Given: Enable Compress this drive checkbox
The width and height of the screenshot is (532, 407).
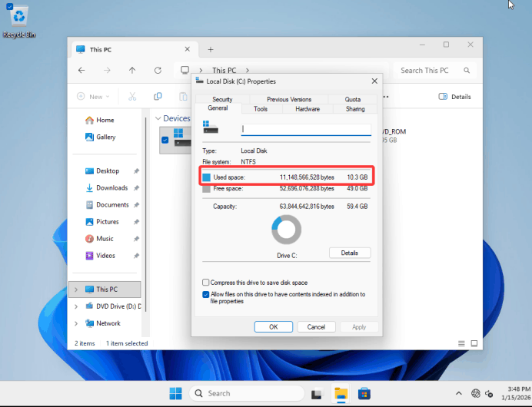Looking at the screenshot, I should click(206, 283).
